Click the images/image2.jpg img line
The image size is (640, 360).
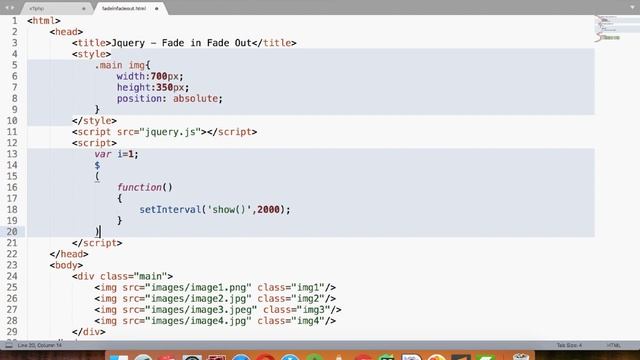tap(215, 298)
